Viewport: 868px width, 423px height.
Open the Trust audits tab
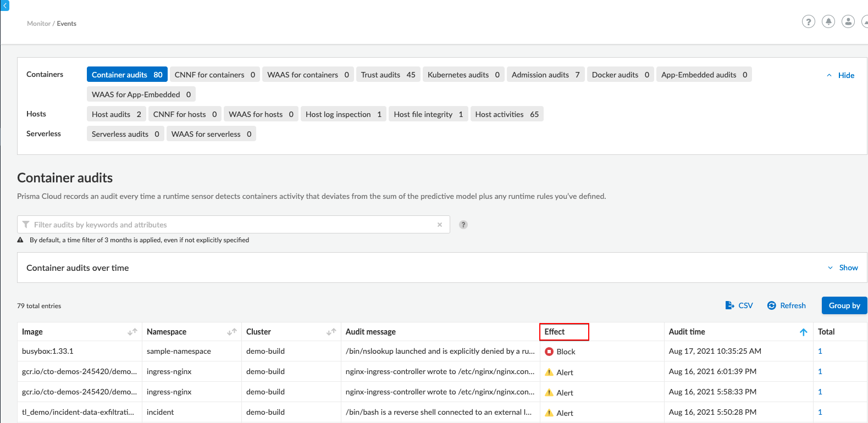click(x=388, y=75)
